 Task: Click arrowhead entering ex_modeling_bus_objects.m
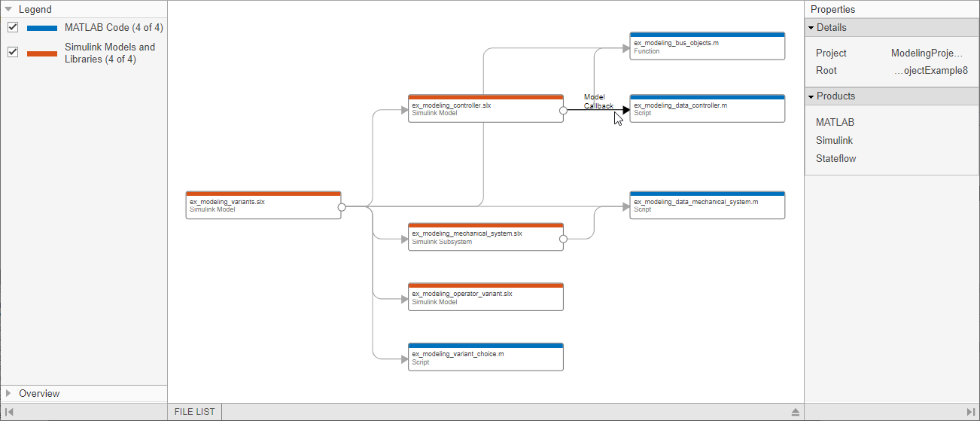(x=625, y=47)
